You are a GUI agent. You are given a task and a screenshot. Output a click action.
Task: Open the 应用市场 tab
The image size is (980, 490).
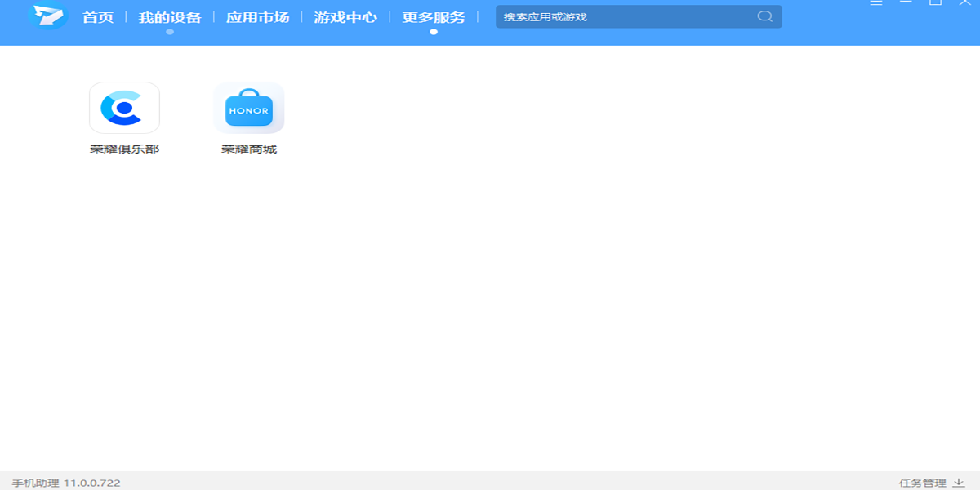257,17
